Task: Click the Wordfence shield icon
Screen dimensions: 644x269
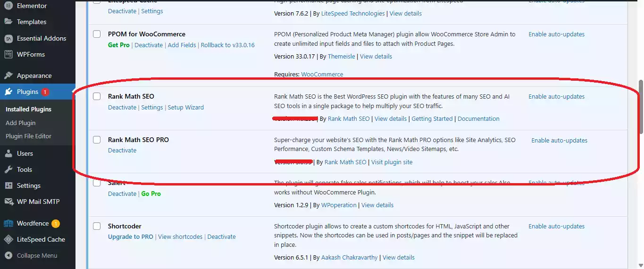Action: 8,223
